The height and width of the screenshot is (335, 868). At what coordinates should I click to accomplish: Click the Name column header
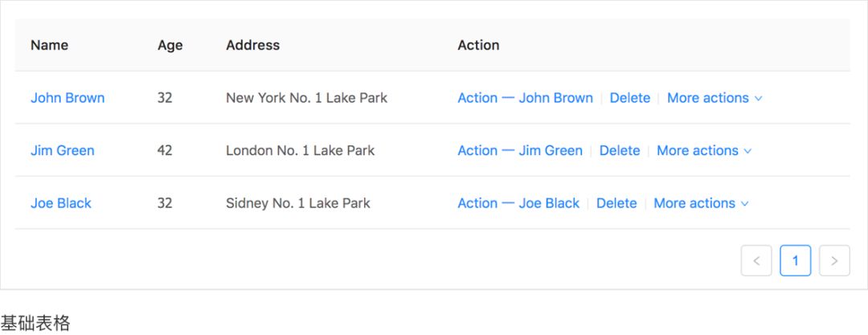(x=49, y=45)
